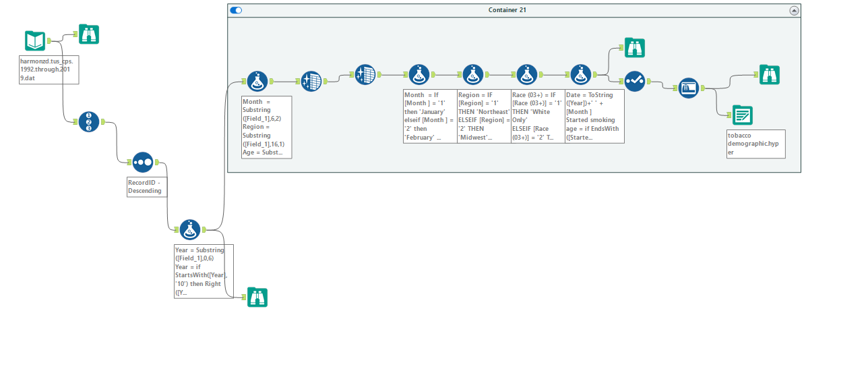The image size is (868, 373).
Task: Open the Sort tool labeled RecordID - Descending
Action: coord(143,163)
